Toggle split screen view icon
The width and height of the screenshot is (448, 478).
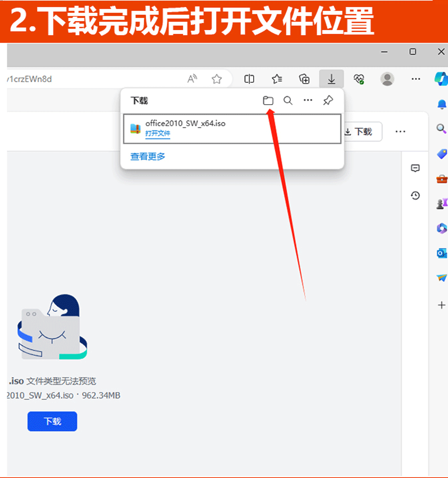click(x=249, y=79)
